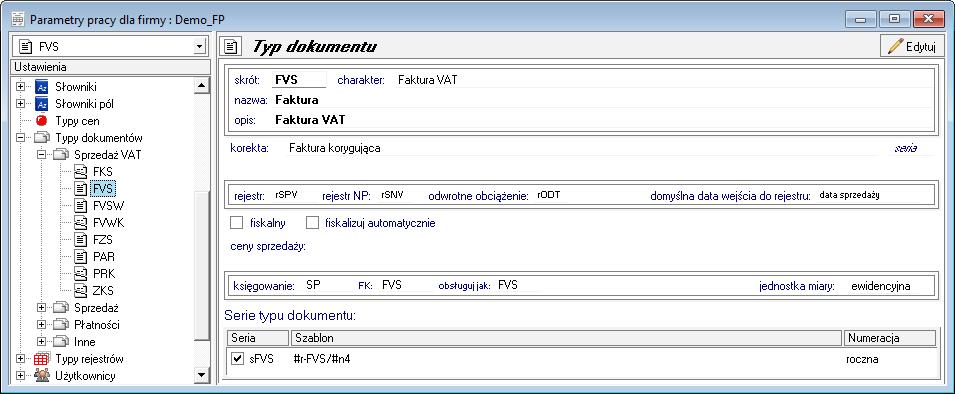This screenshot has width=955, height=394.
Task: Click the Sprzedaż VAT folder icon
Action: coord(62,155)
